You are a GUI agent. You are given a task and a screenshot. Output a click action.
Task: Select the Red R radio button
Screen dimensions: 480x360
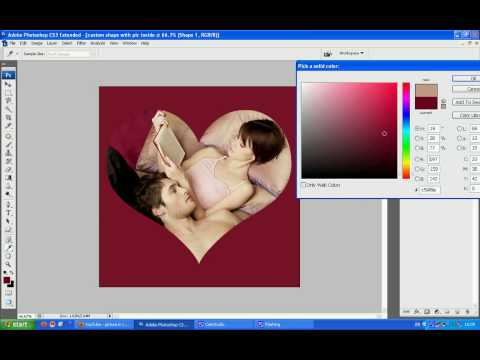[417, 159]
